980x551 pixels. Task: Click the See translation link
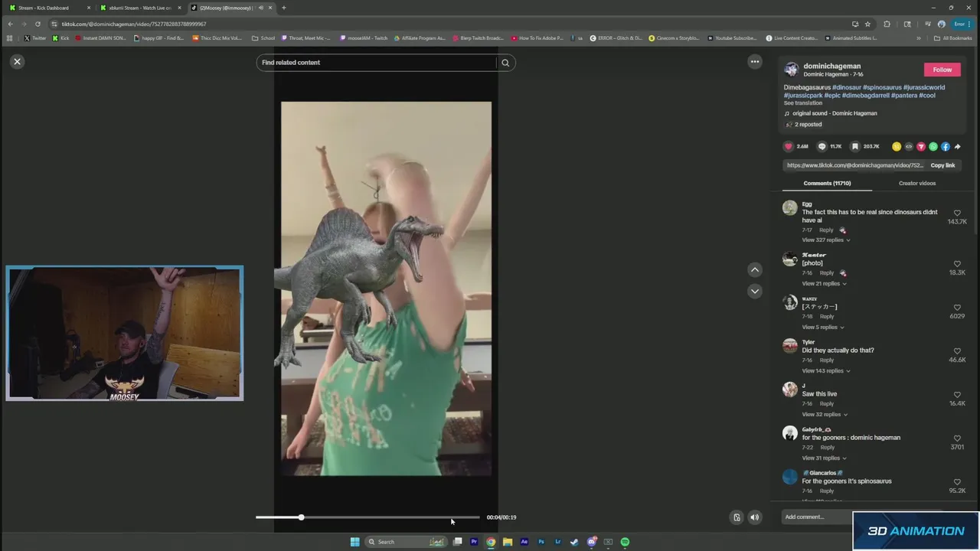pyautogui.click(x=802, y=103)
